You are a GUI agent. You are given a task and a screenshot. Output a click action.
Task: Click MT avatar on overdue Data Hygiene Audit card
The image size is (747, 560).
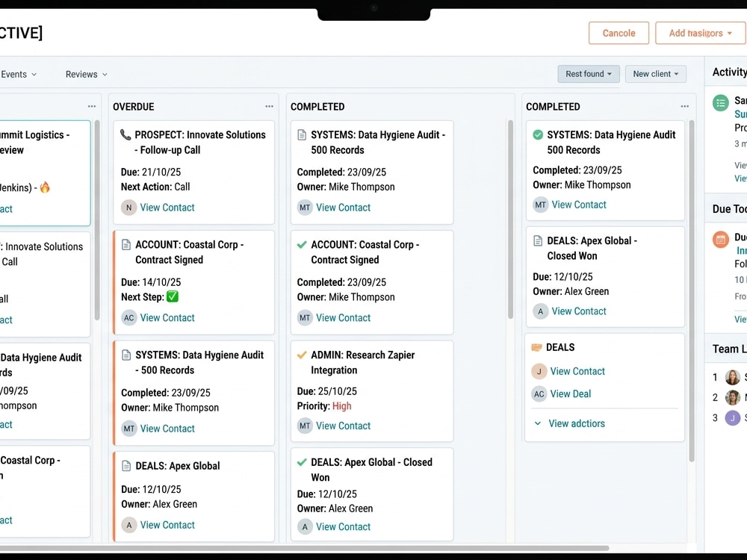[x=128, y=429]
